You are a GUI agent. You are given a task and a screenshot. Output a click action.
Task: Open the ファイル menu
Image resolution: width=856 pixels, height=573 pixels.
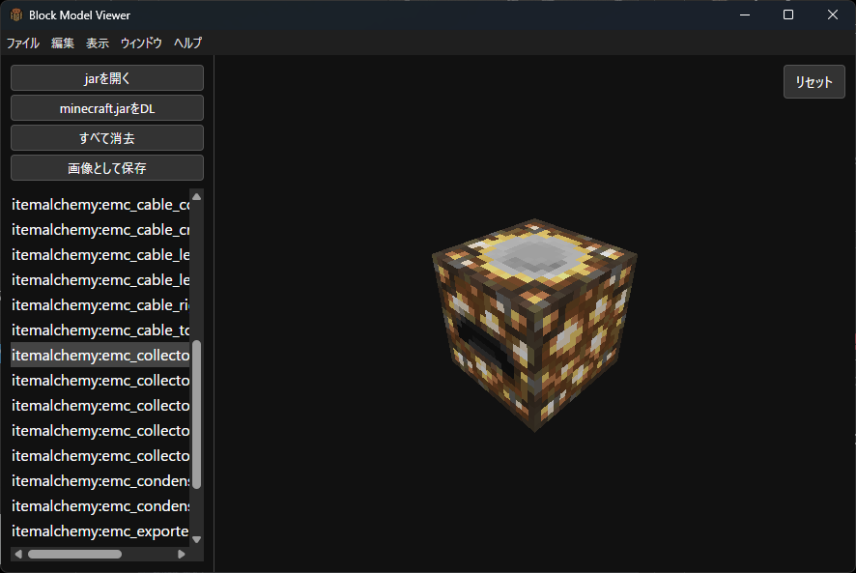[x=23, y=43]
